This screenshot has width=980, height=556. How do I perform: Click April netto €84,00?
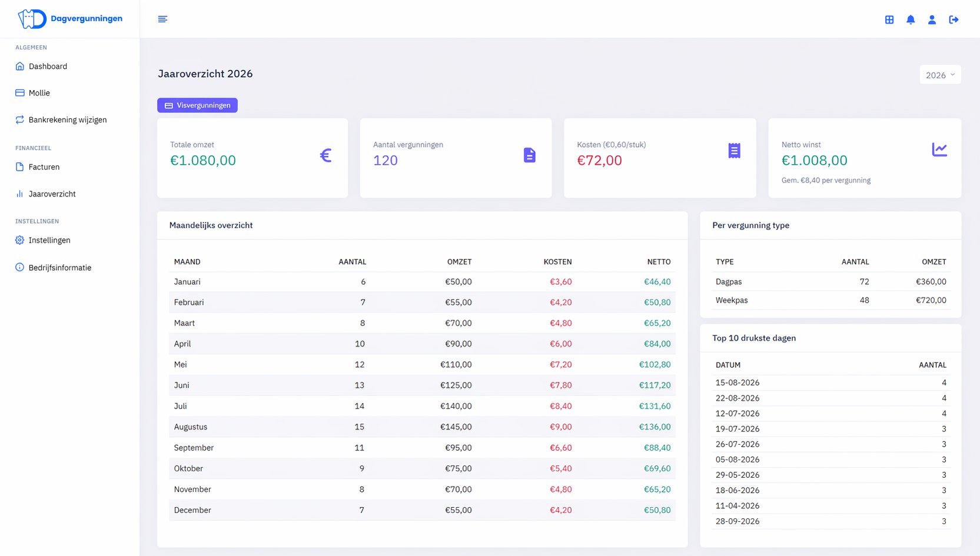657,344
